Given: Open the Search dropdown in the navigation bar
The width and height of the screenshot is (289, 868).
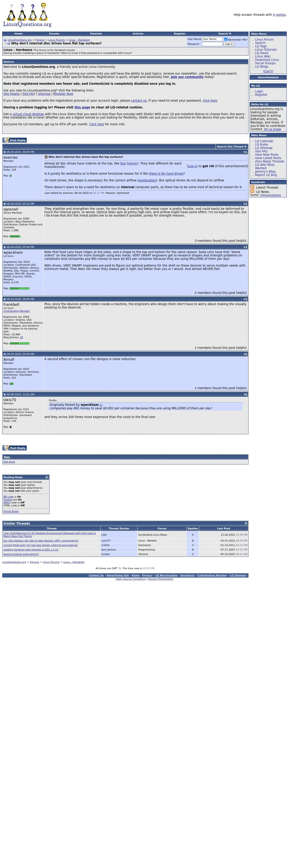Looking at the screenshot, I should coord(225,34).
